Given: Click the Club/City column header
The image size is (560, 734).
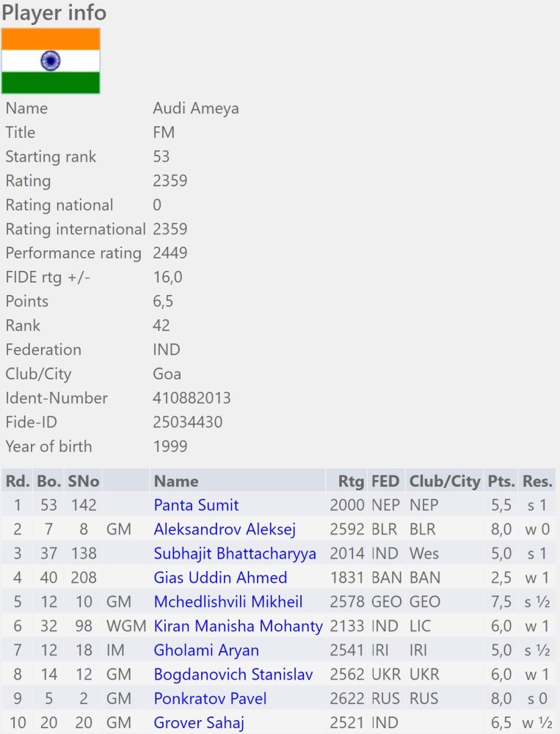Looking at the screenshot, I should pos(444,481).
